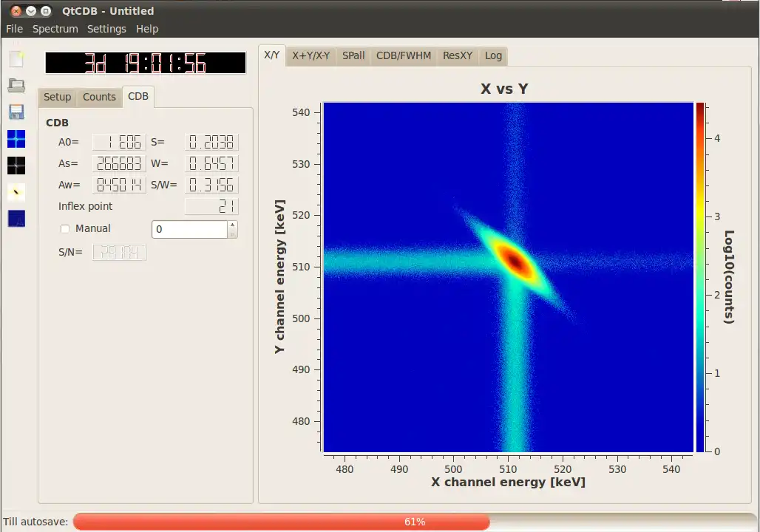Click the Till autosave progress bar
Screen dimensions: 760x532
point(415,522)
